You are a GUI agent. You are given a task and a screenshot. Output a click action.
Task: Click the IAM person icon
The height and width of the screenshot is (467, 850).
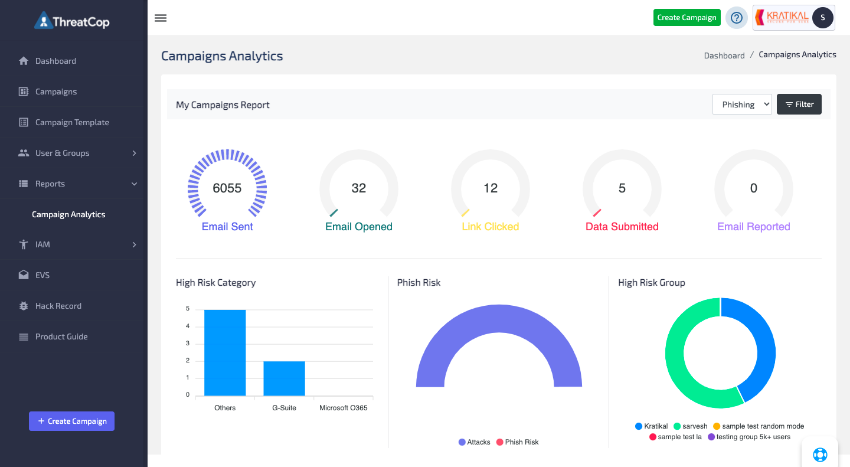tap(23, 244)
